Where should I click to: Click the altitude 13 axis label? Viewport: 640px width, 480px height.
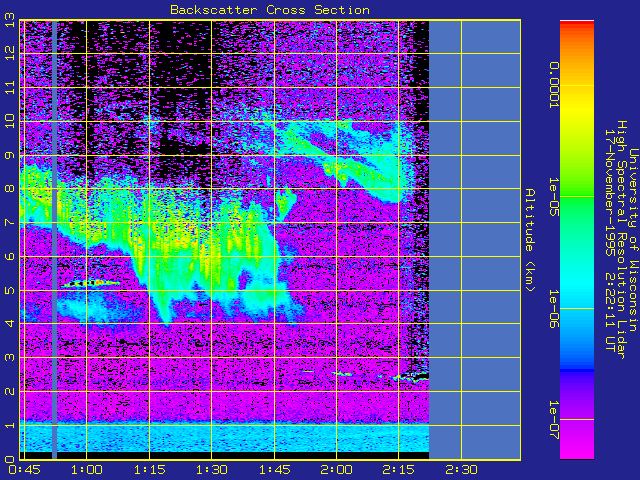(9, 20)
